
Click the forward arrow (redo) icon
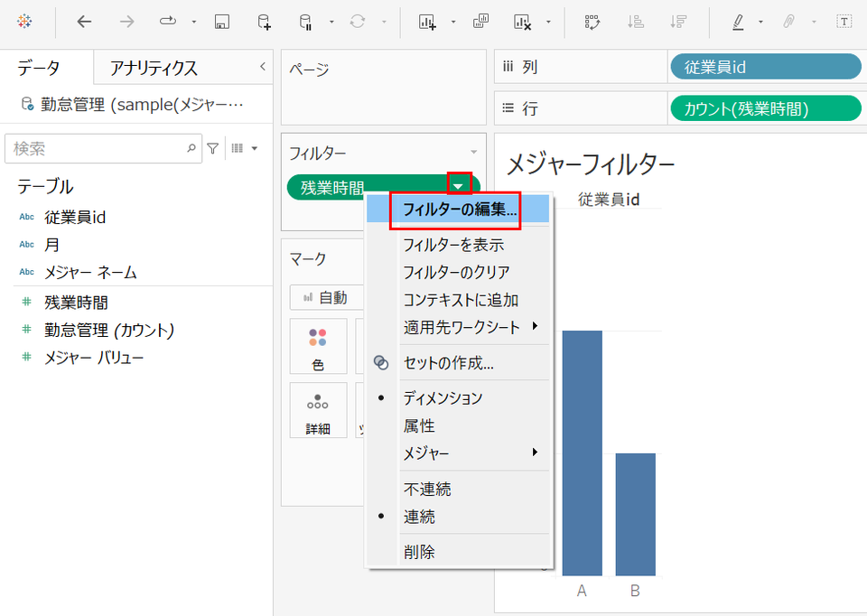click(x=126, y=22)
